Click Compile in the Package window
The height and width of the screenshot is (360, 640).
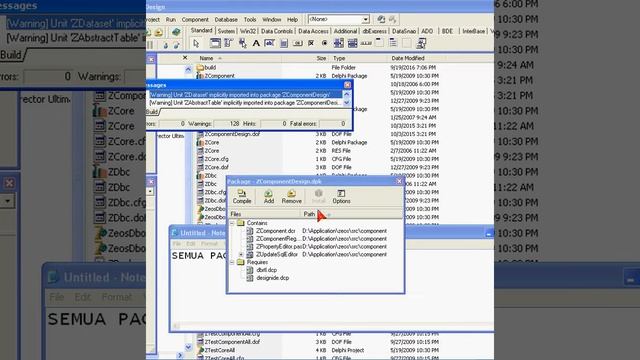click(x=242, y=196)
